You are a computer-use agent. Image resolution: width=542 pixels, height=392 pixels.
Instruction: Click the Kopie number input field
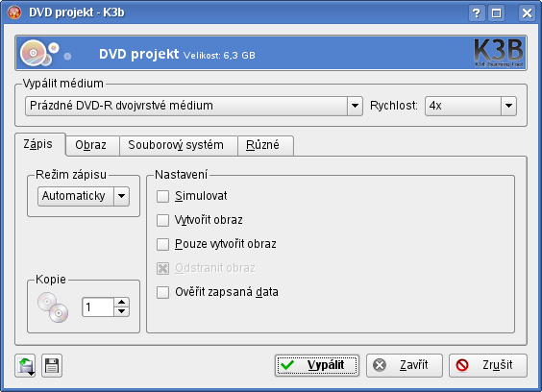[98, 306]
